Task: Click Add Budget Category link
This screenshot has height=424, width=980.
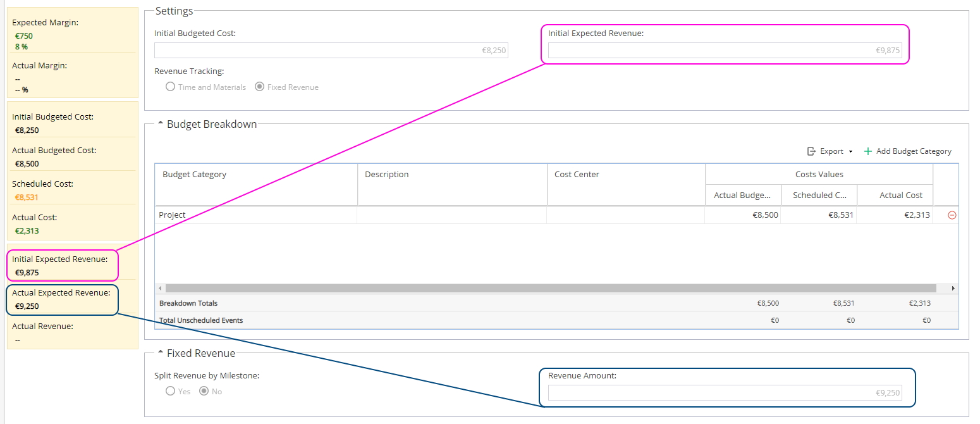Action: point(914,151)
